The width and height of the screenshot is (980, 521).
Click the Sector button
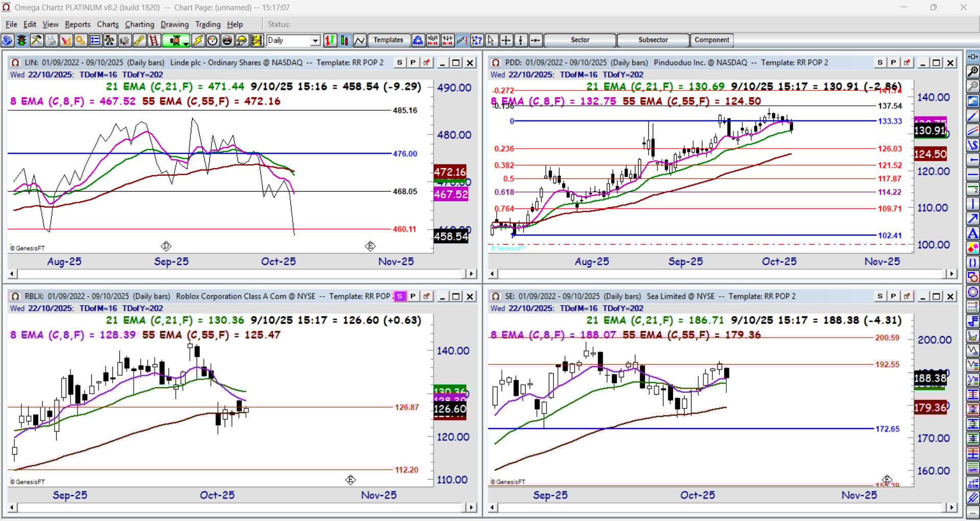coord(580,40)
